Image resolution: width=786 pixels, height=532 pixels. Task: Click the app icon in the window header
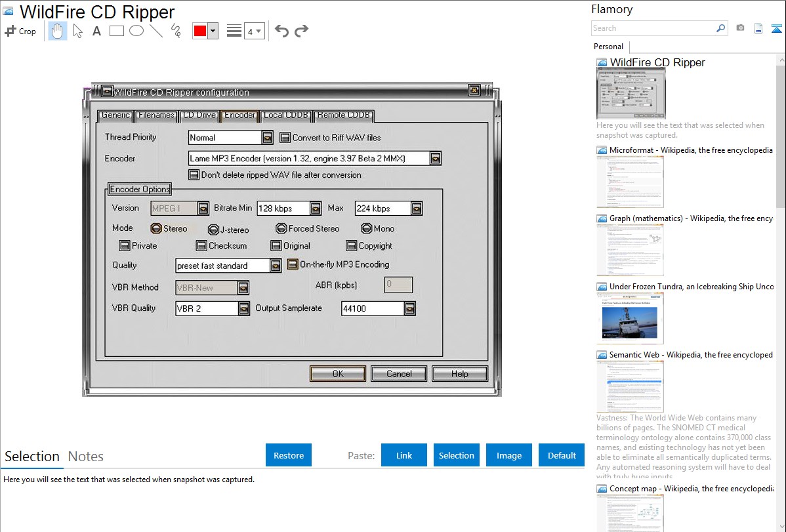click(8, 11)
